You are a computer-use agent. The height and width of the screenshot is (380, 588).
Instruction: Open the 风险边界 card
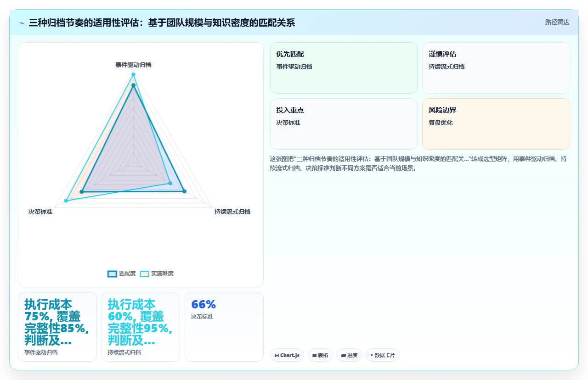[496, 124]
